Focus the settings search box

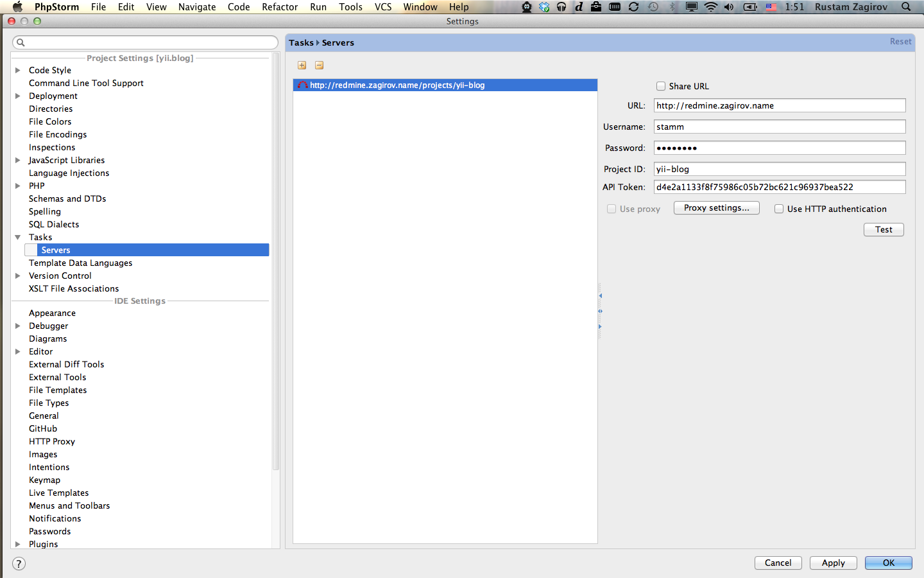145,42
